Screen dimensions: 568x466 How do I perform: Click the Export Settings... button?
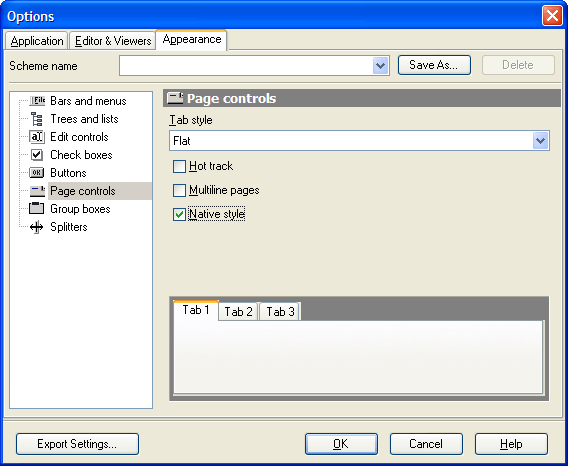tap(77, 444)
